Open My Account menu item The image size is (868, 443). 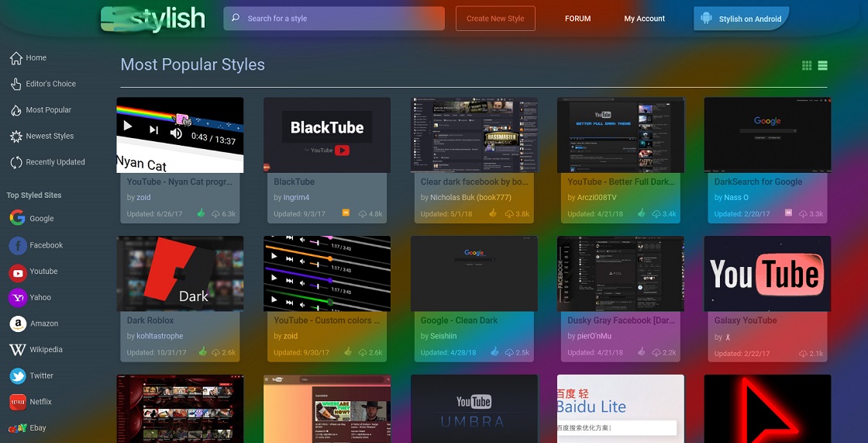pos(644,19)
